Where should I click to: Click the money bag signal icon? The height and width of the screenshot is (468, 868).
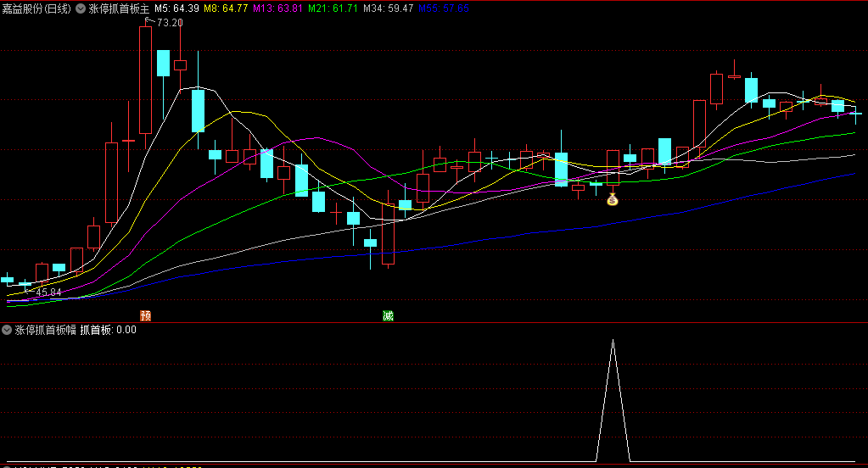click(x=613, y=199)
